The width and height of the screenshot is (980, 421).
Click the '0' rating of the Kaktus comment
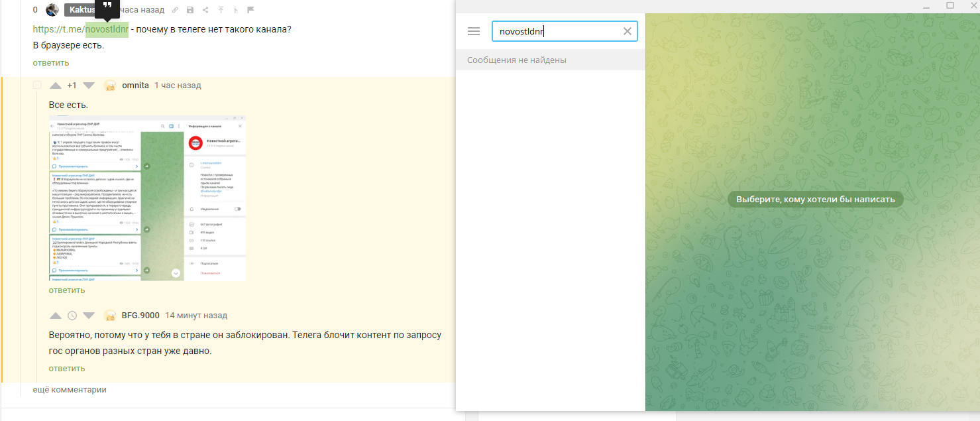(x=36, y=10)
